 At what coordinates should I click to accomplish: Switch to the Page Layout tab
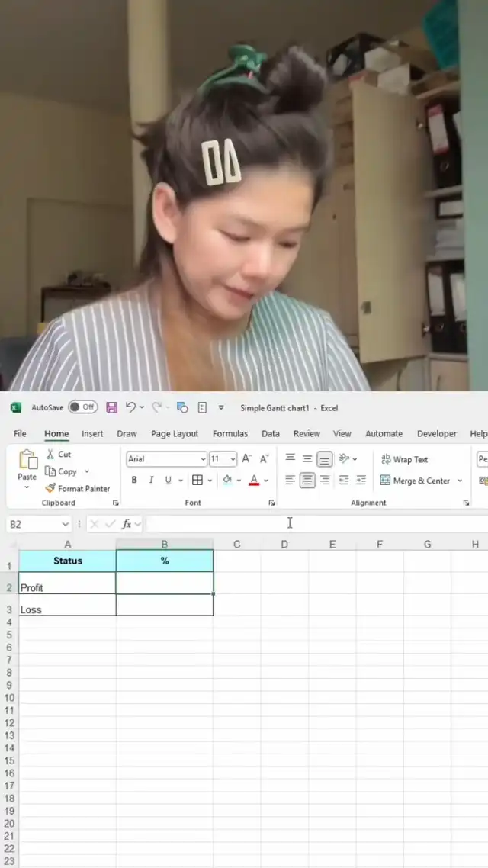tap(175, 434)
